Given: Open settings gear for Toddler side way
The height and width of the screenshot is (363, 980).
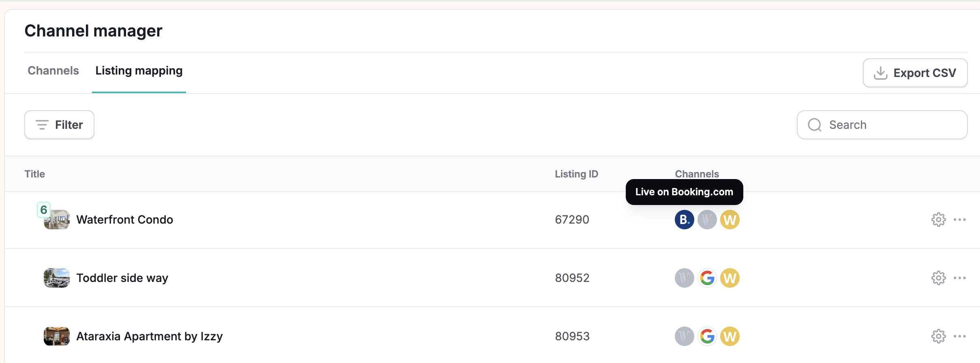Looking at the screenshot, I should tap(938, 278).
